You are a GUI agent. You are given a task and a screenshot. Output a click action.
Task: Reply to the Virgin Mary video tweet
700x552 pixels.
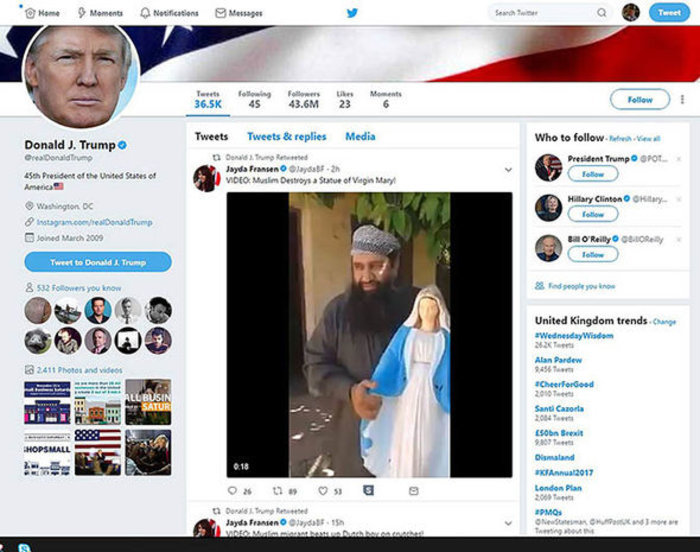(233, 491)
